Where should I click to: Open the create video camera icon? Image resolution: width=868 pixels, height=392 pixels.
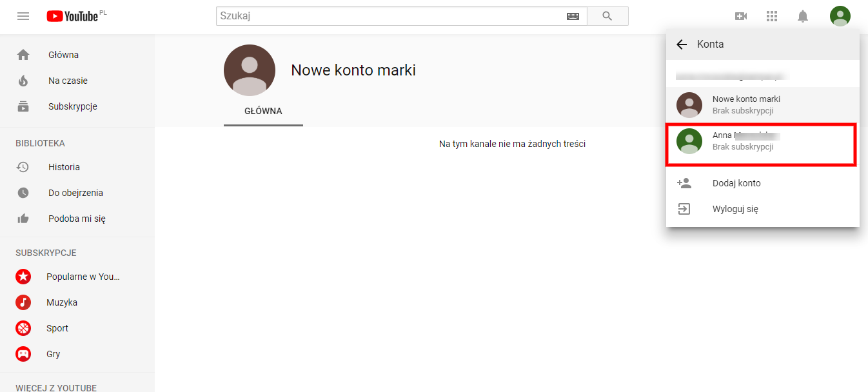pos(741,16)
